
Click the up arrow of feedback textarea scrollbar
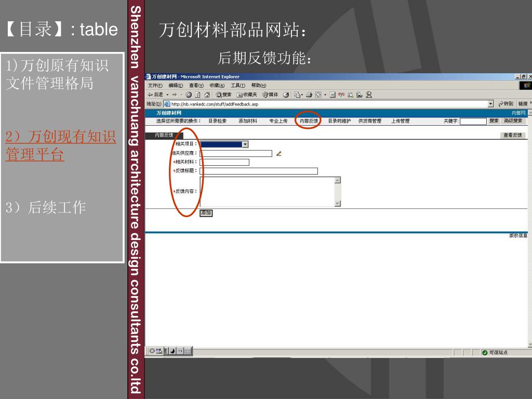pyautogui.click(x=338, y=180)
